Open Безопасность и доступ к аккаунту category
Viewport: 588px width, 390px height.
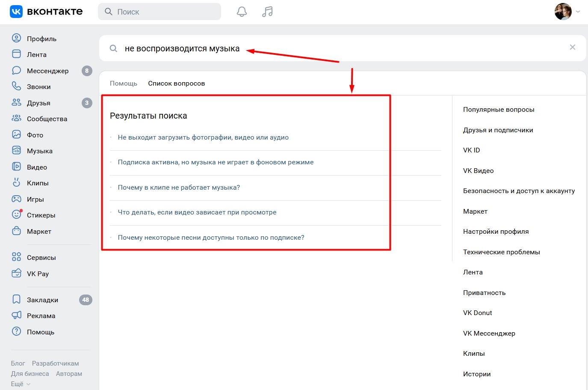[x=519, y=191]
